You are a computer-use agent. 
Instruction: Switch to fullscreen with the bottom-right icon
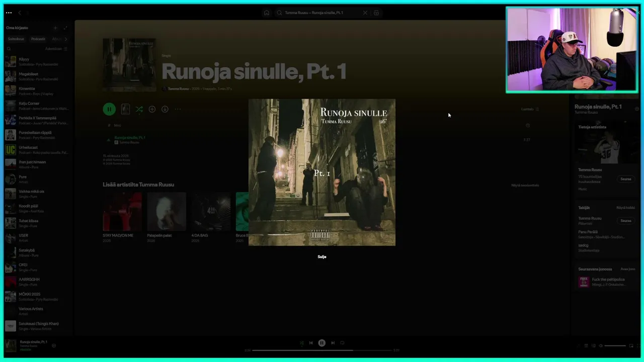637,345
